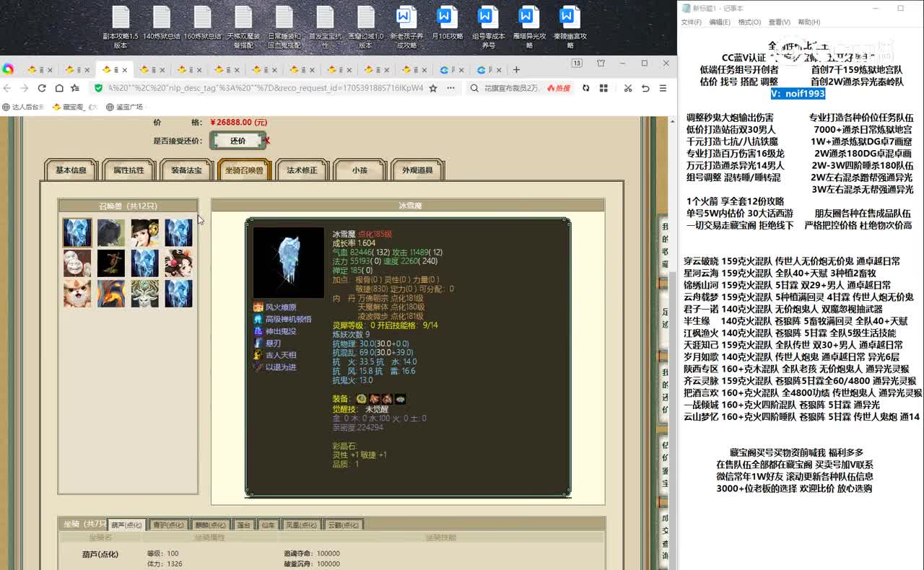The image size is (924, 570).
Task: Go to the browser home page icon
Action: [x=58, y=88]
